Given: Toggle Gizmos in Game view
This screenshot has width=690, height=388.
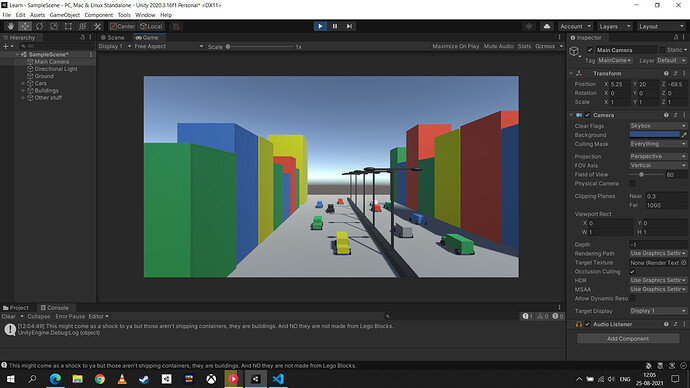Looking at the screenshot, I should click(x=545, y=47).
